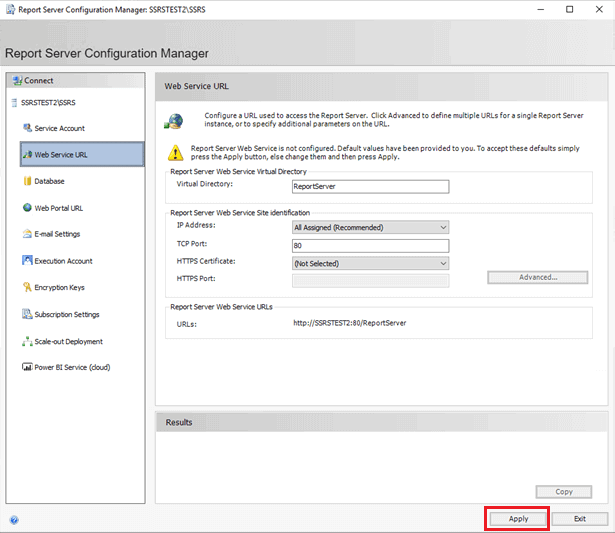Open Web Portal URL globe icon
The width and height of the screenshot is (615, 533).
point(27,208)
